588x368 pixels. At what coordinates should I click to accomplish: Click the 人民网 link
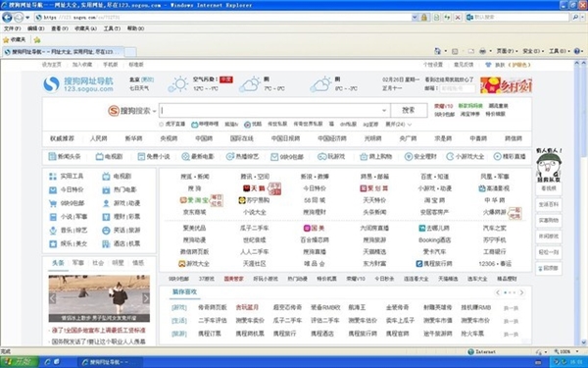point(98,138)
